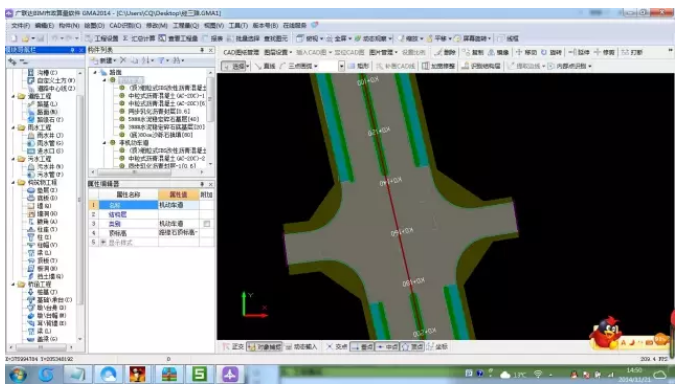This screenshot has height=389, width=682.
Task: Tick the 附加 checkbox in 类别 row
Action: coord(207,224)
